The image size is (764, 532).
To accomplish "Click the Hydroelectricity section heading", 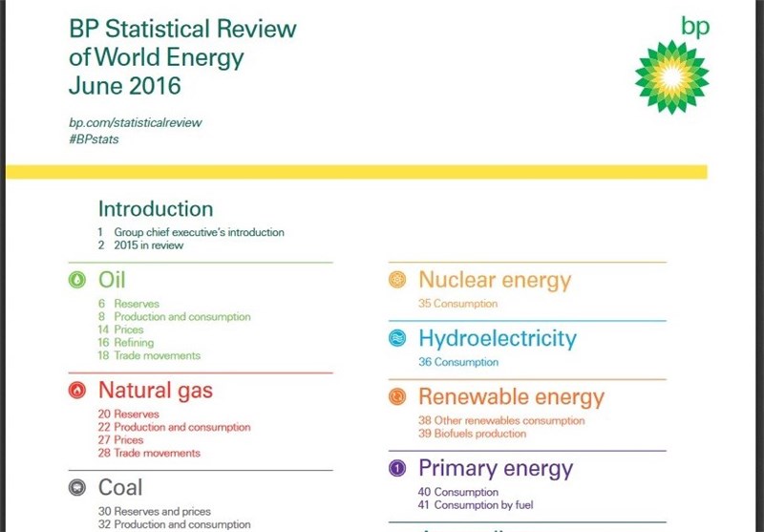I will [x=497, y=339].
